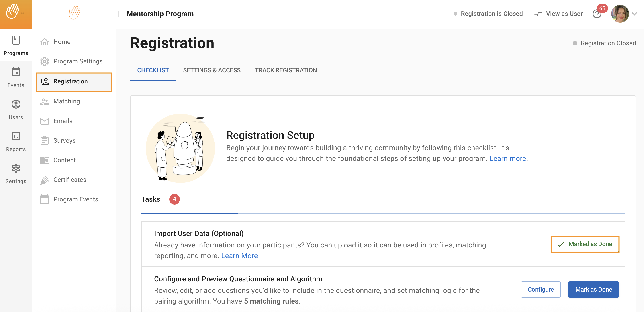Open the Reports chart icon

(16, 136)
